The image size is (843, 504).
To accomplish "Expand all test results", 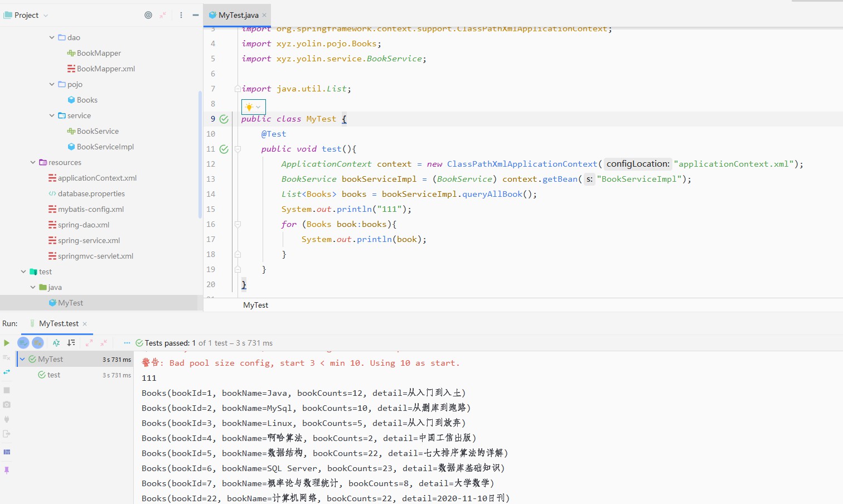I will click(x=89, y=343).
